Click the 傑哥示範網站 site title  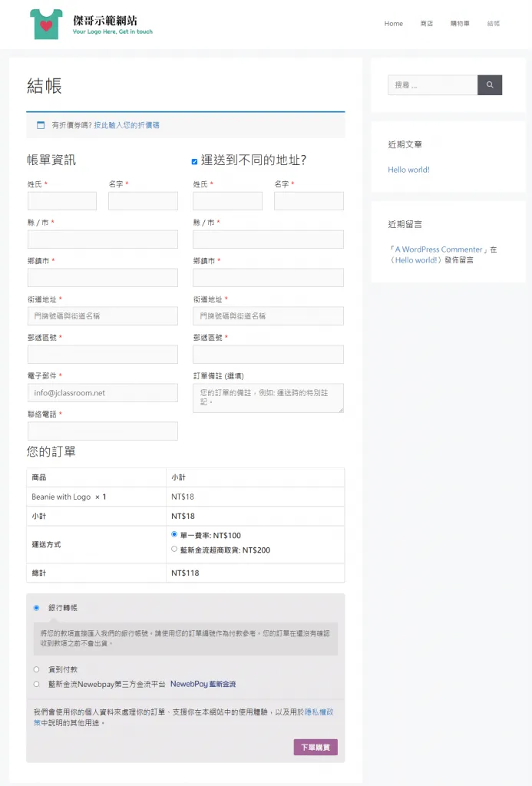tap(105, 21)
